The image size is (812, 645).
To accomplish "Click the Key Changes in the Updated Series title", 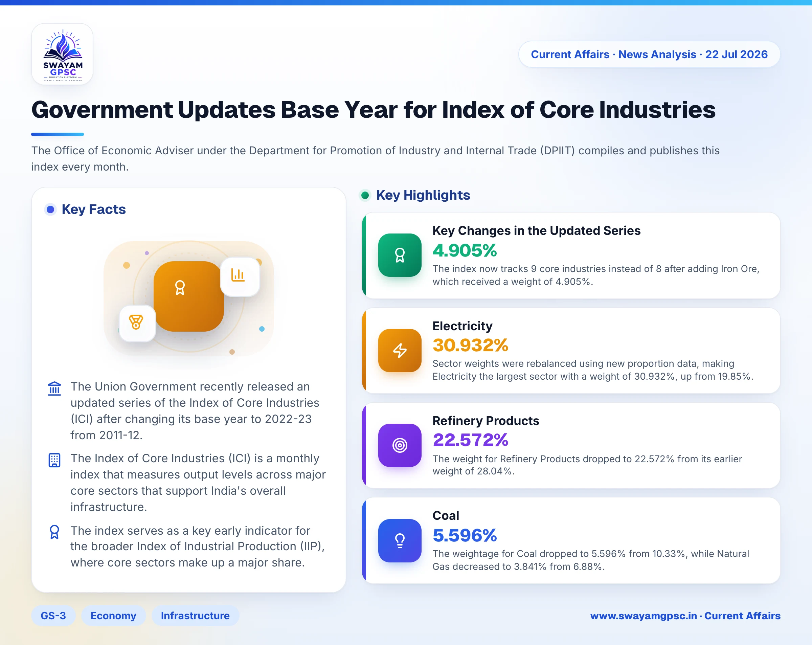I will (x=536, y=230).
